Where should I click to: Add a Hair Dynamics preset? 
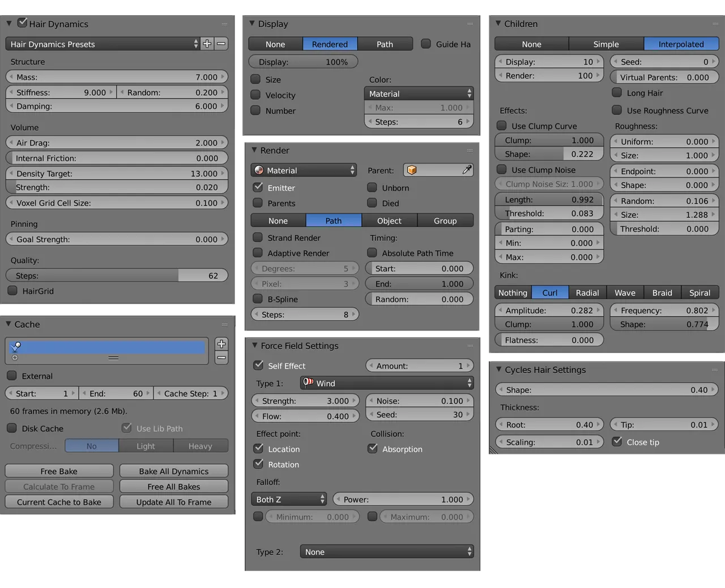tap(207, 44)
